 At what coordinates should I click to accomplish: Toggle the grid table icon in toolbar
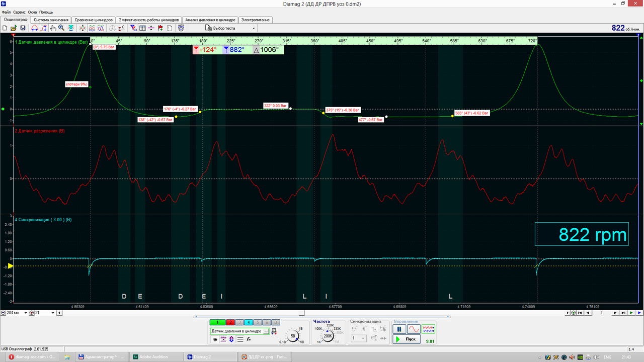coord(142,28)
